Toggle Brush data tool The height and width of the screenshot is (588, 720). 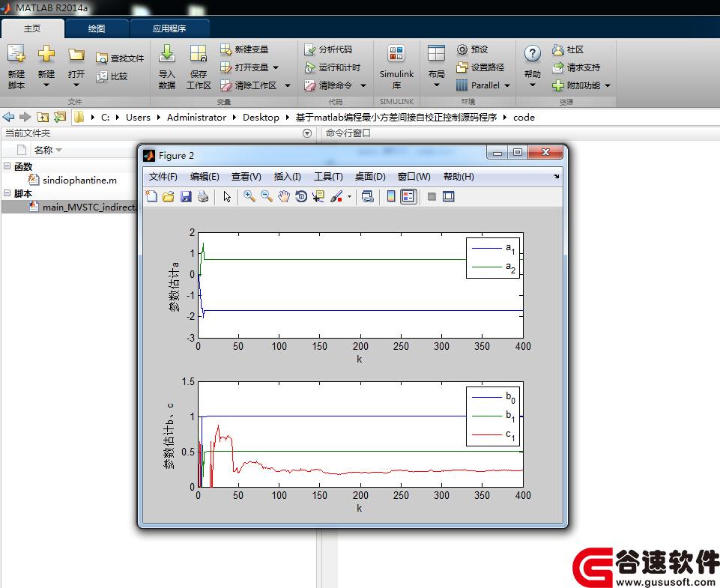point(336,196)
